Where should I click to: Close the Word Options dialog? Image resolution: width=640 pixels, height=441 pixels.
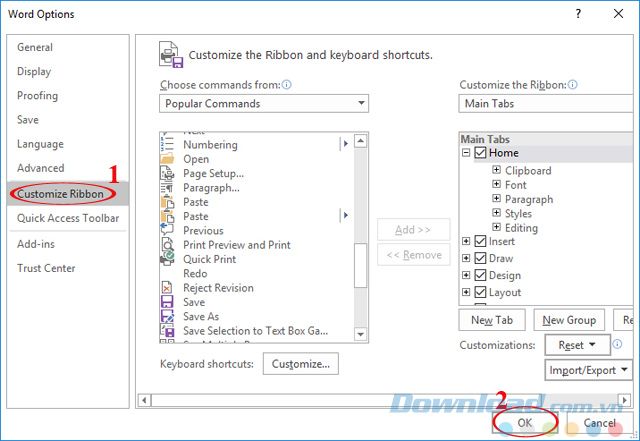click(619, 14)
